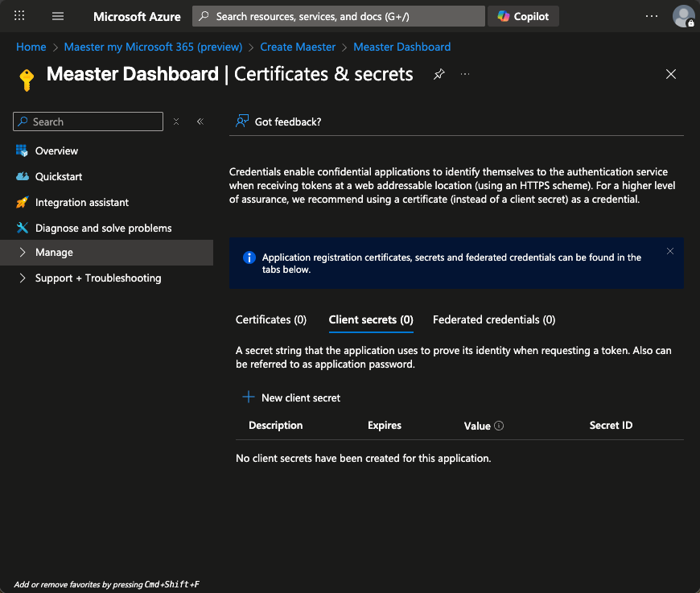Image resolution: width=700 pixels, height=593 pixels.
Task: Open the hamburger portal menu
Action: (58, 16)
